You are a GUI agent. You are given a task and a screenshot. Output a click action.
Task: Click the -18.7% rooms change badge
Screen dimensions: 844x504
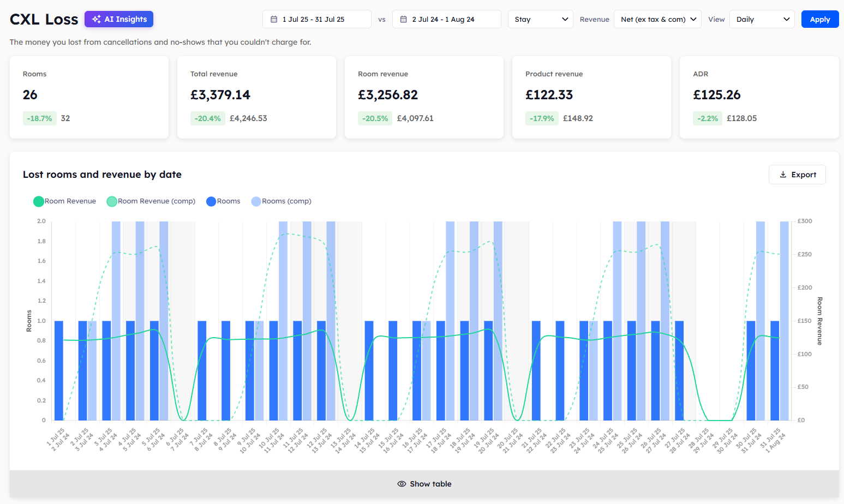40,118
